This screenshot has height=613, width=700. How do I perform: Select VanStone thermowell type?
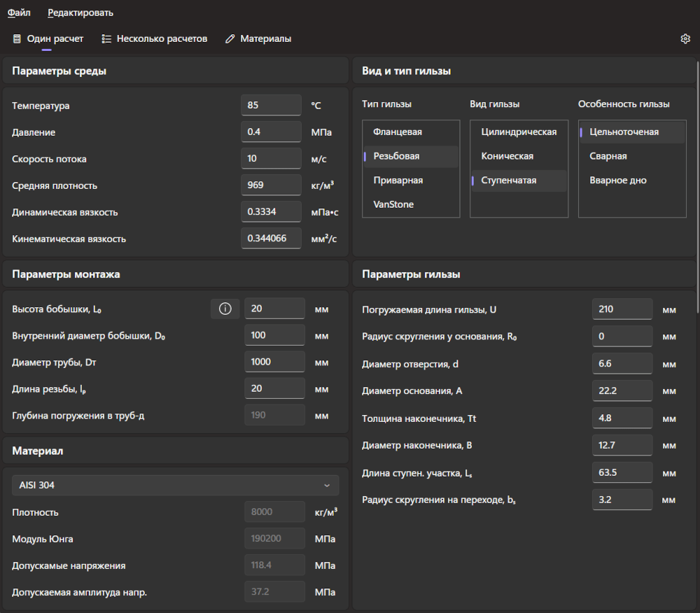coord(411,204)
